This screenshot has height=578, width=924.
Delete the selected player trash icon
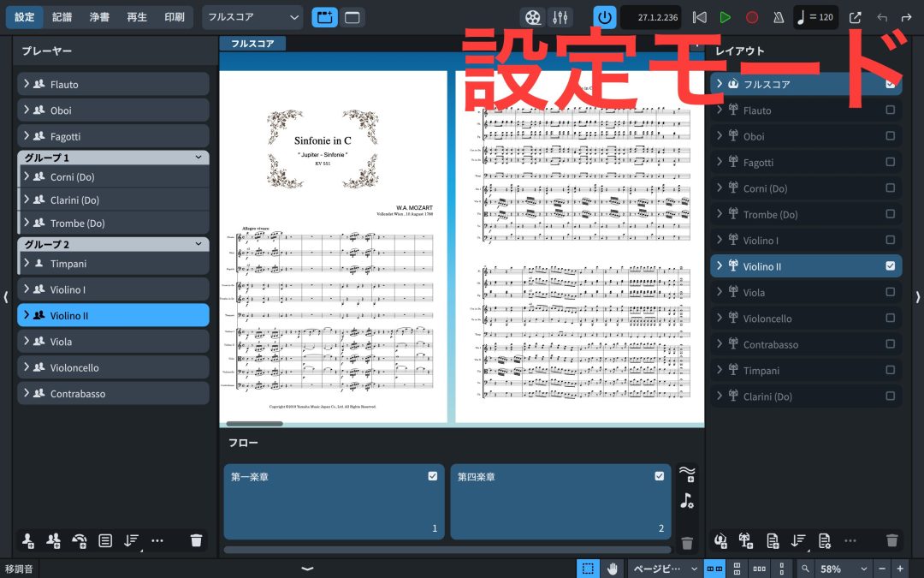tap(196, 540)
